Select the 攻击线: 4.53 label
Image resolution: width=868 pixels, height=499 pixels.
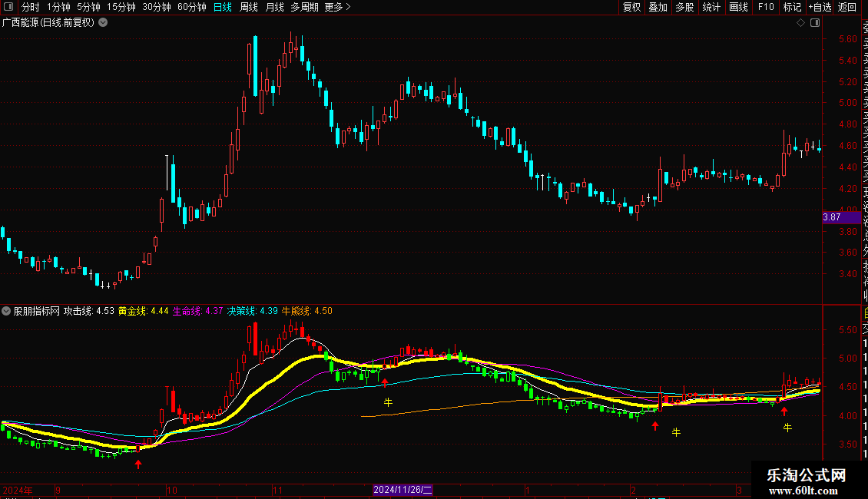(x=88, y=311)
